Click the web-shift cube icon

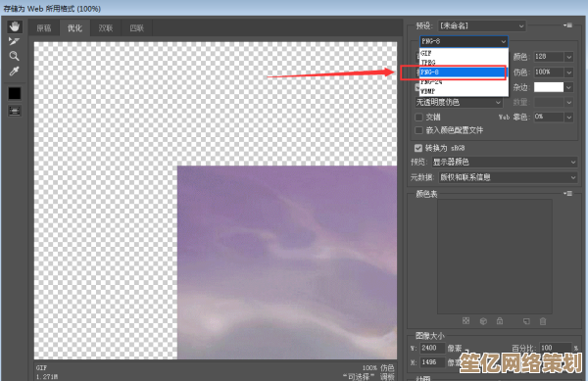[483, 321]
